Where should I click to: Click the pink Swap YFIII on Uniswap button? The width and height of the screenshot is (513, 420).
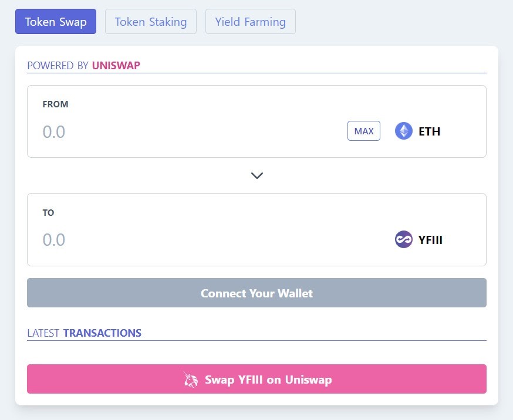257,379
